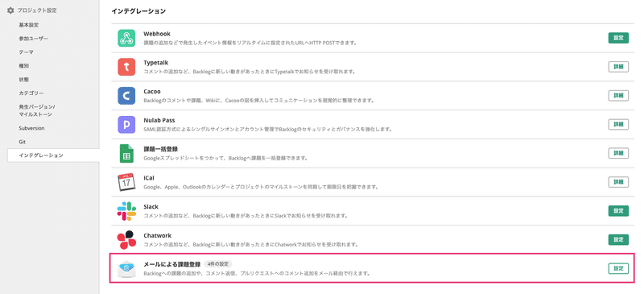Click the gear icon beside プロジェクト設定

pos(10,10)
